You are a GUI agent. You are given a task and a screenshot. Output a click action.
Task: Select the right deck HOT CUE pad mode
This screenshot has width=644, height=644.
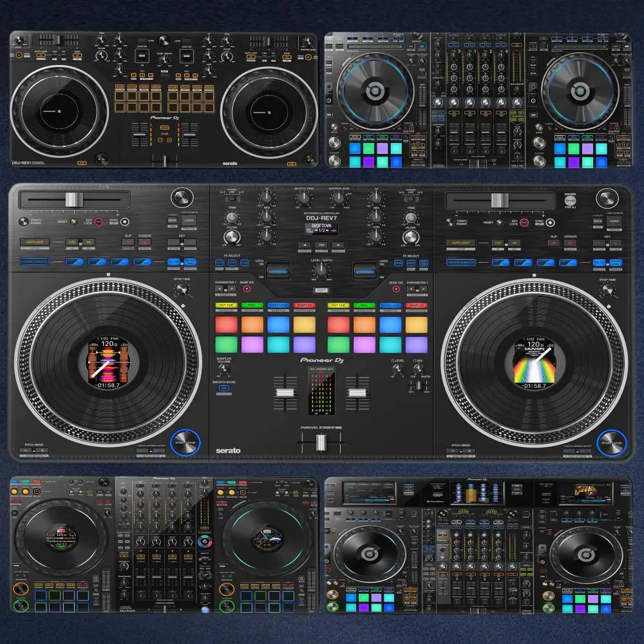[x=338, y=305]
